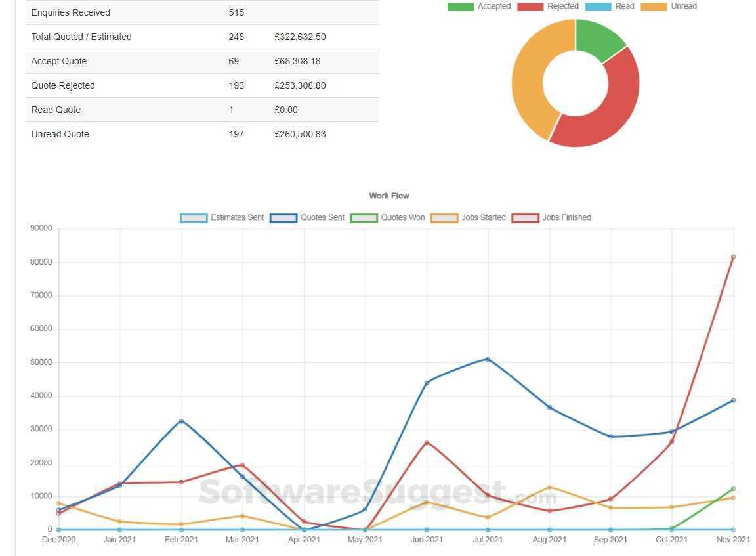Click the Jul 2021 Quotes Sent peak point
This screenshot has width=756, height=556.
point(488,360)
